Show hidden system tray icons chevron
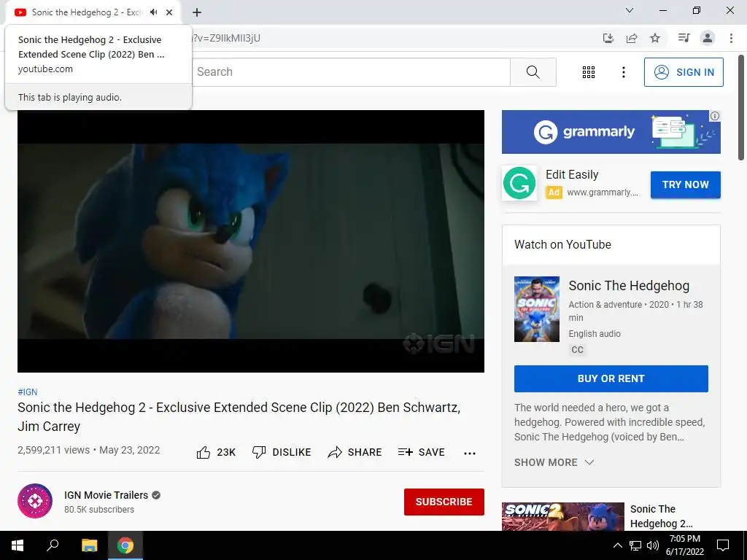This screenshot has height=560, width=747. pyautogui.click(x=617, y=545)
